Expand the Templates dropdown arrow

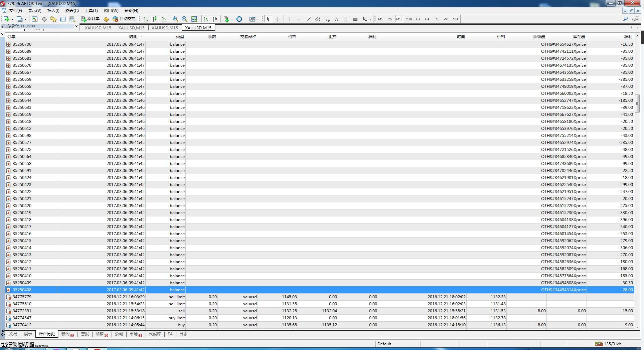pyautogui.click(x=258, y=19)
